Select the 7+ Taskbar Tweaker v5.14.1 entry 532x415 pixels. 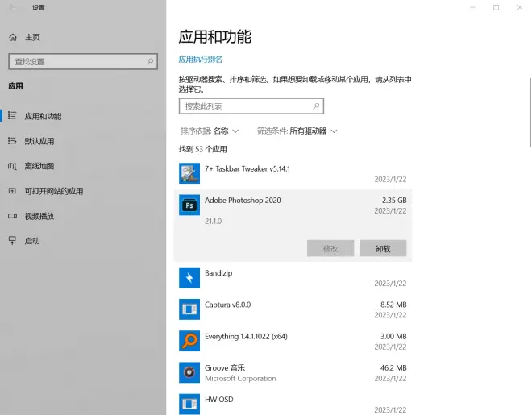pyautogui.click(x=293, y=173)
